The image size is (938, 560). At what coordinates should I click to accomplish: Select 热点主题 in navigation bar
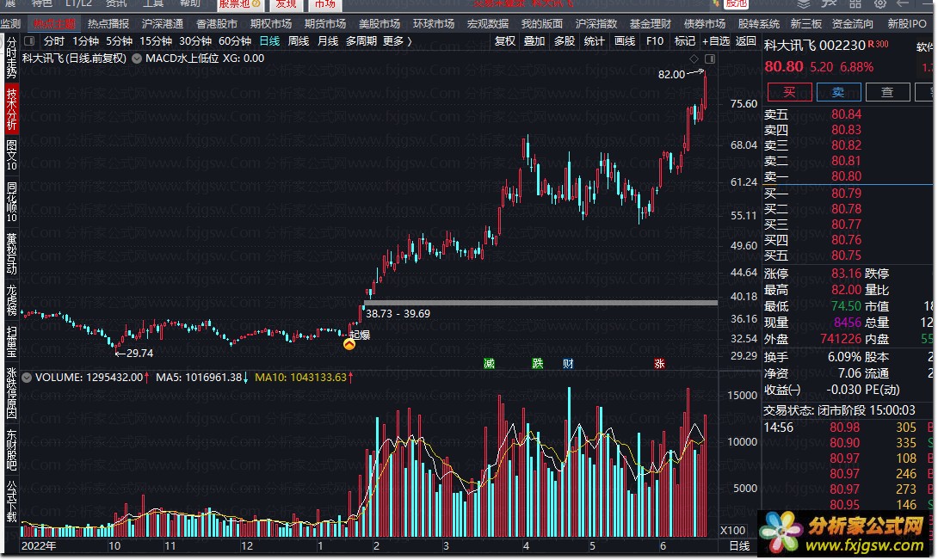coord(54,24)
